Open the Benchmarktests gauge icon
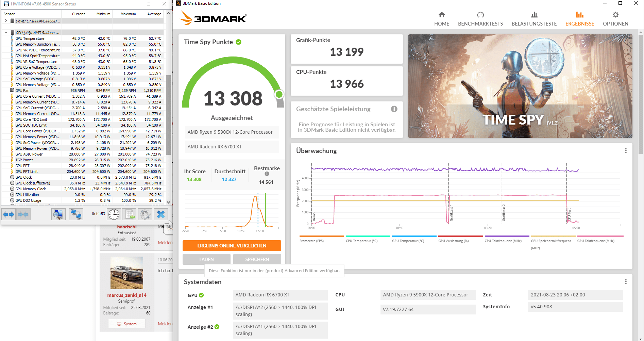This screenshot has height=341, width=644. click(x=480, y=15)
